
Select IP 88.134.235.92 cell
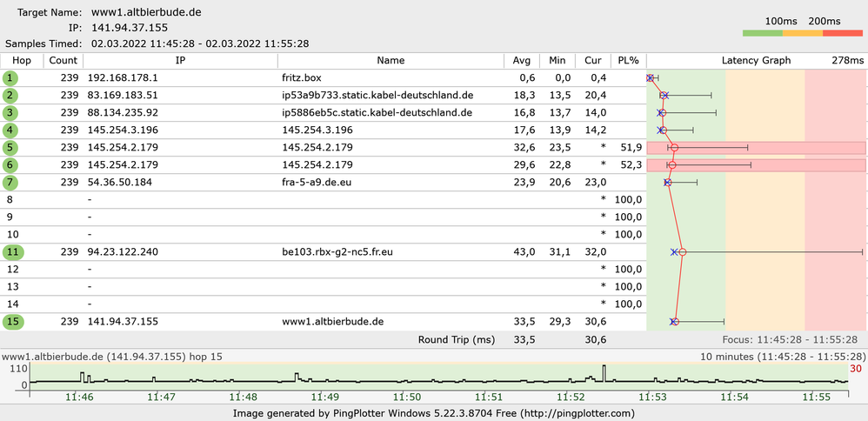(123, 113)
